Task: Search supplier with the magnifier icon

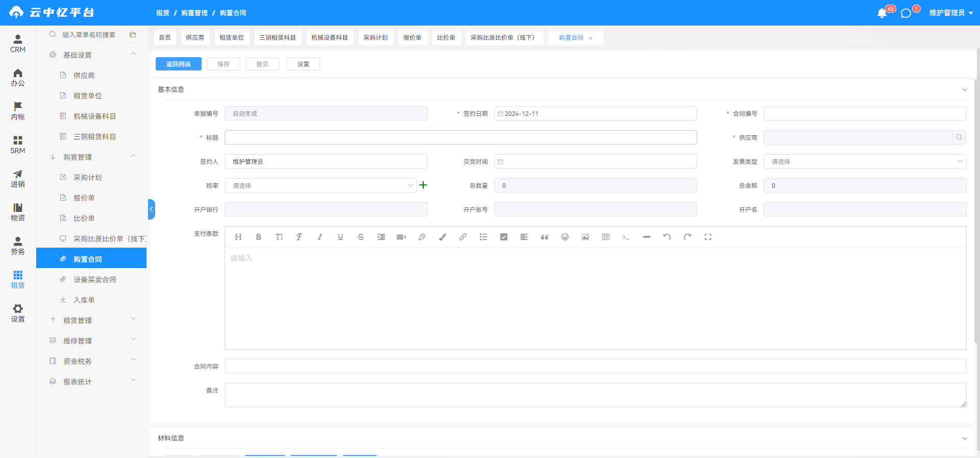Action: click(959, 137)
